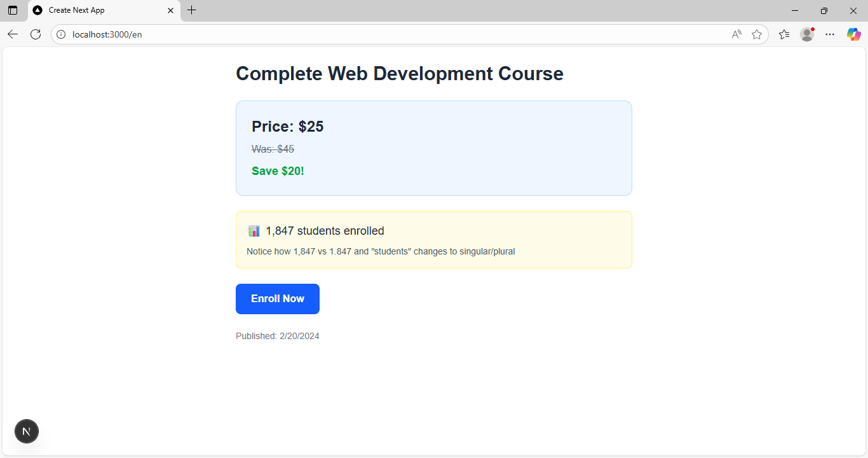868x458 pixels.
Task: Click the site information icon in address bar
Action: click(x=62, y=34)
